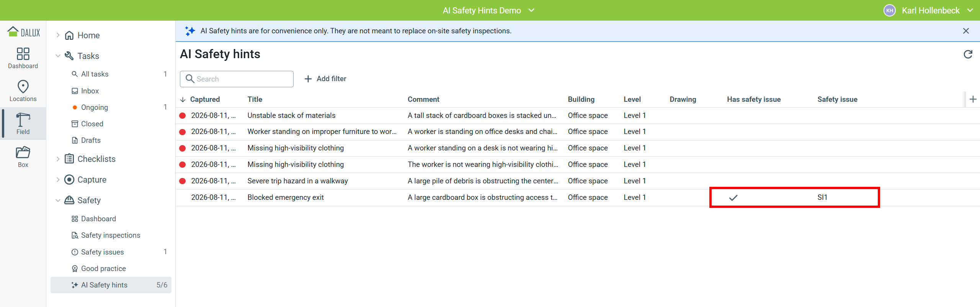
Task: Click the red dot of Severe trip hazard row
Action: pos(183,181)
